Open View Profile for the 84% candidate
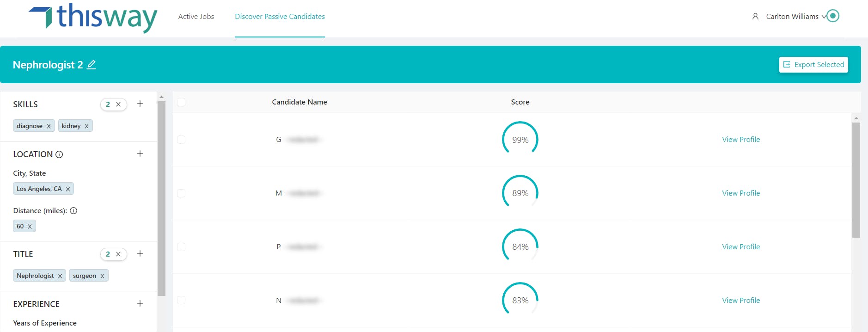The width and height of the screenshot is (868, 332). click(x=741, y=247)
